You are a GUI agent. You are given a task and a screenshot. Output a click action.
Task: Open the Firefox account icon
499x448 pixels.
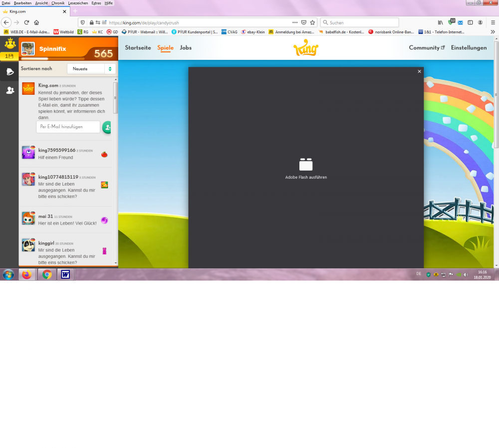[480, 22]
